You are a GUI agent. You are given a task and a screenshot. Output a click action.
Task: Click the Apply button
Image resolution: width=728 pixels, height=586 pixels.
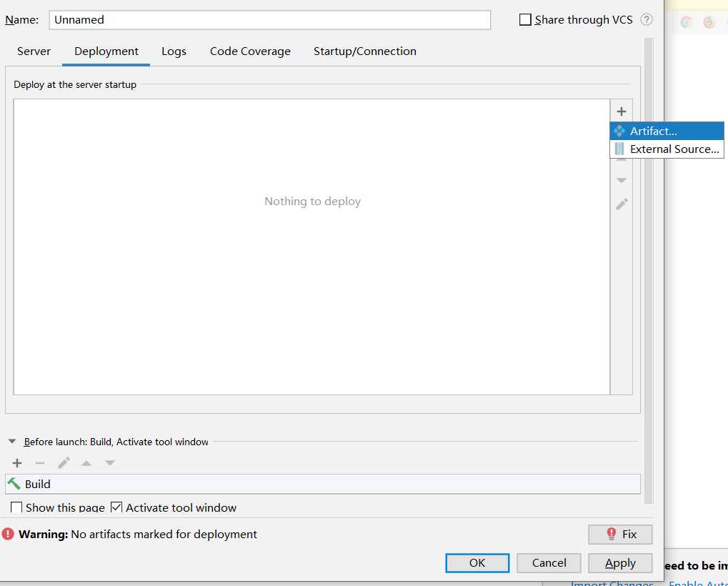point(620,563)
